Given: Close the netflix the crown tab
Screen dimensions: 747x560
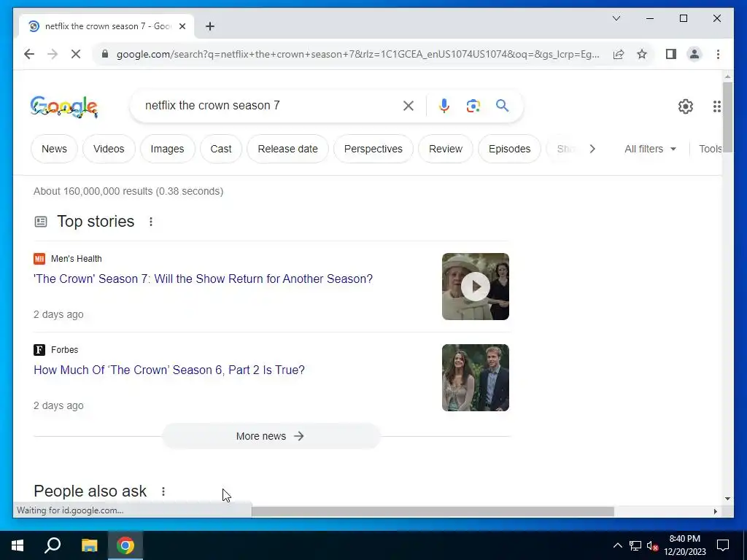Looking at the screenshot, I should click(x=182, y=26).
